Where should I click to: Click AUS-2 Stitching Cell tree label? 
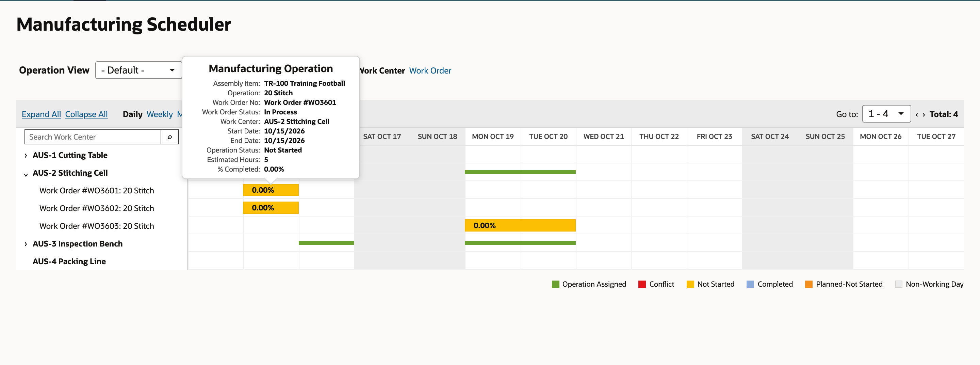click(x=70, y=173)
